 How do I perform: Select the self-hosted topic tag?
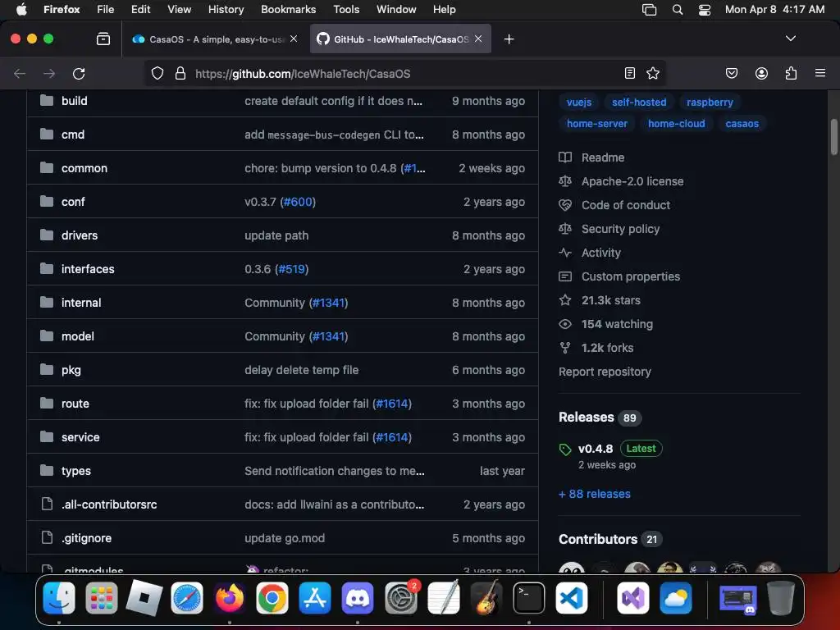pyautogui.click(x=639, y=103)
